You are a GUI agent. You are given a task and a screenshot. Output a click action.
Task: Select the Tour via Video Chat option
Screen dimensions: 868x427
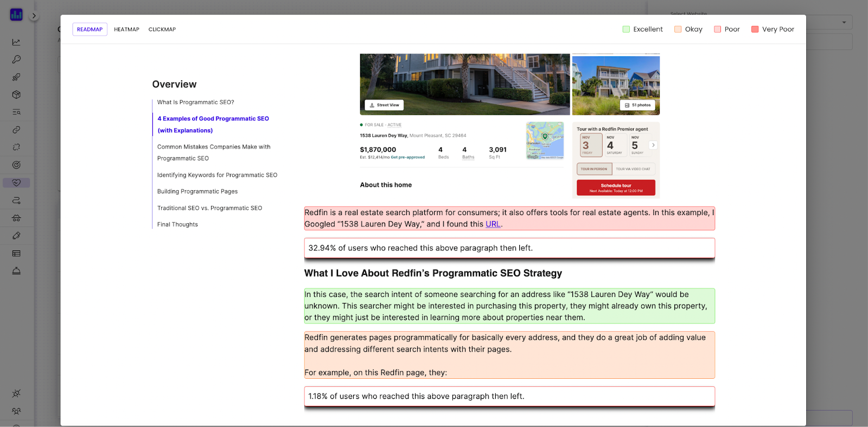tap(633, 169)
